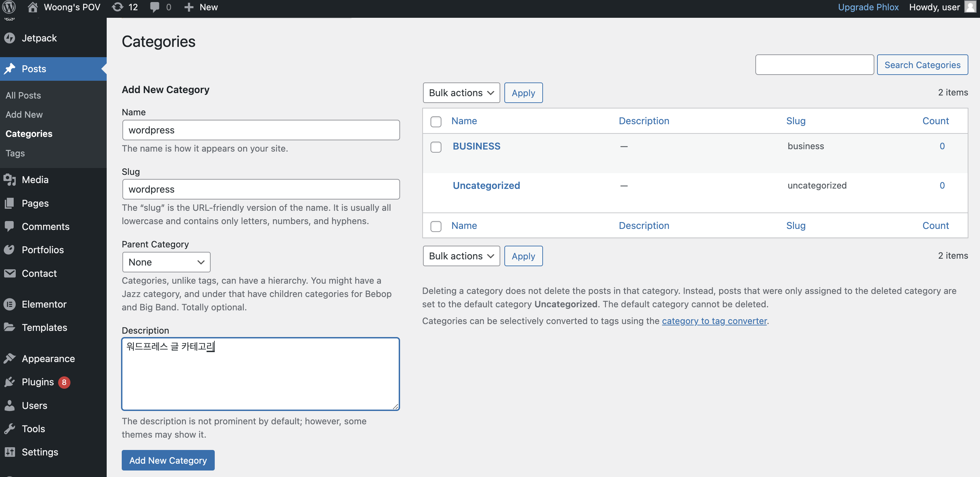Click the Plugins plug icon
Image resolution: width=980 pixels, height=477 pixels.
click(x=10, y=382)
